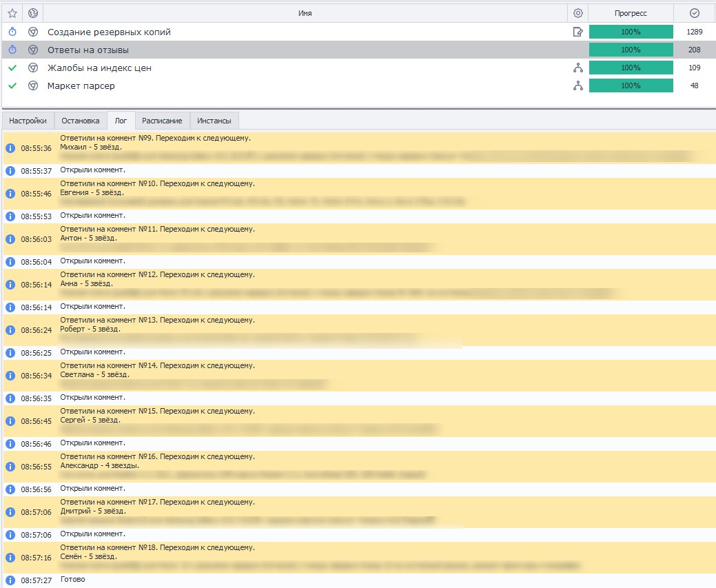The height and width of the screenshot is (588, 716).
Task: Click log line Ответили на коммент №12
Action: [158, 274]
